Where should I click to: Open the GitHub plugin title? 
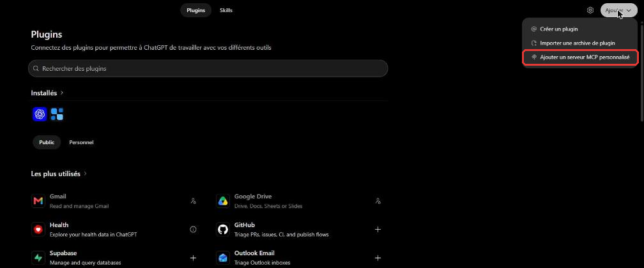point(245,225)
